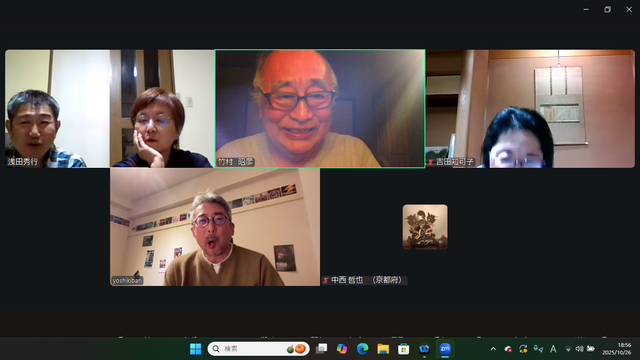Switch IME input mode 'A' indicator
This screenshot has height=360, width=640.
[553, 349]
